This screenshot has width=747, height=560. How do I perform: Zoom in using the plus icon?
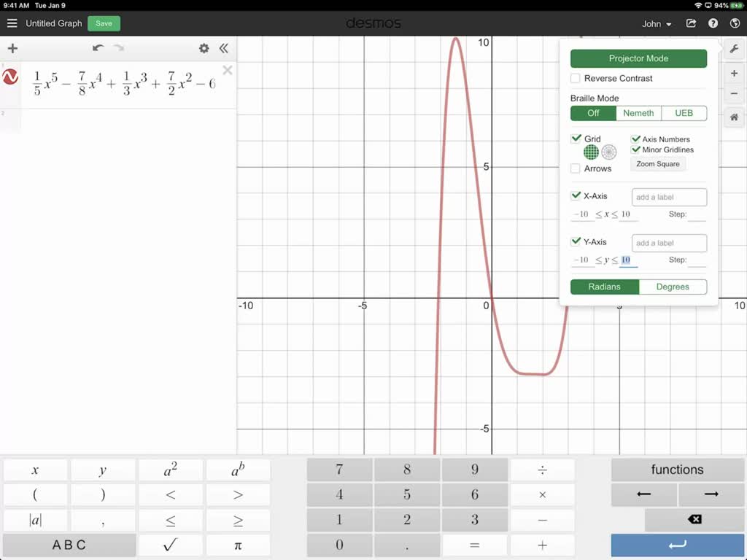tap(734, 73)
